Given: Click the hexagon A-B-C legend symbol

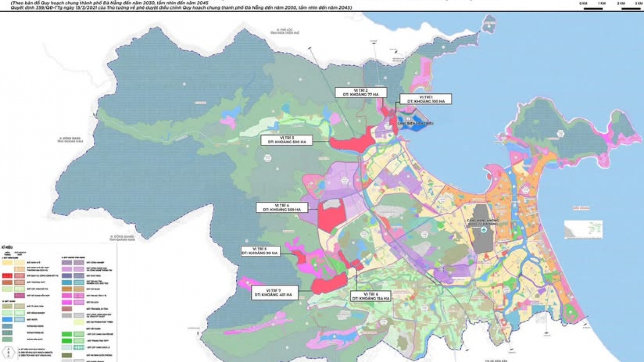Looking at the screenshot, I should 8,353.
